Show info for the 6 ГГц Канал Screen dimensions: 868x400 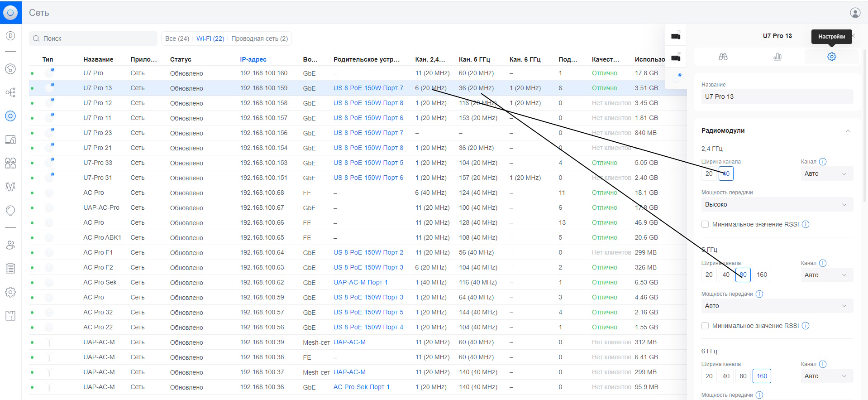(x=823, y=364)
